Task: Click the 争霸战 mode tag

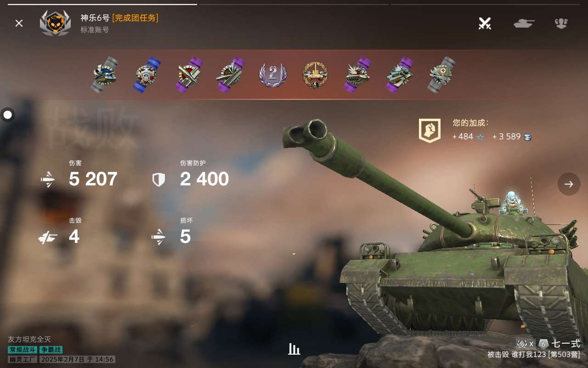Action: point(51,350)
